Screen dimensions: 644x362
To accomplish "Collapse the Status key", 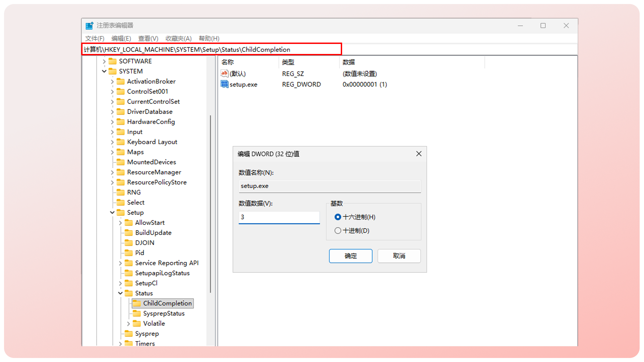I will [x=120, y=293].
